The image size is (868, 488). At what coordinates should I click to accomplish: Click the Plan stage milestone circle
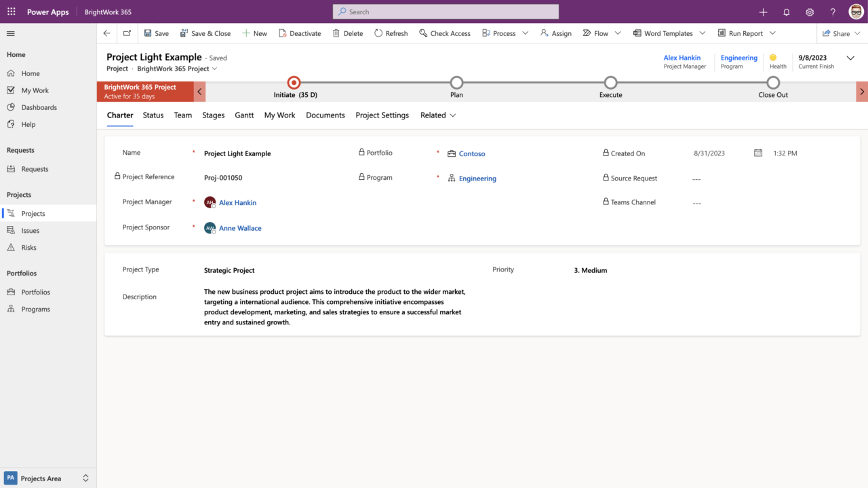pos(456,81)
